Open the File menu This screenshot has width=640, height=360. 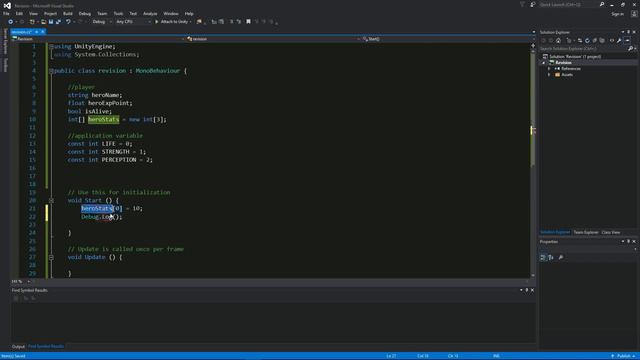coord(6,13)
